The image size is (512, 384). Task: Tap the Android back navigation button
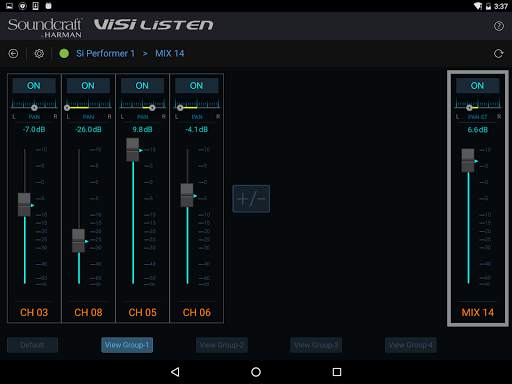(x=175, y=372)
